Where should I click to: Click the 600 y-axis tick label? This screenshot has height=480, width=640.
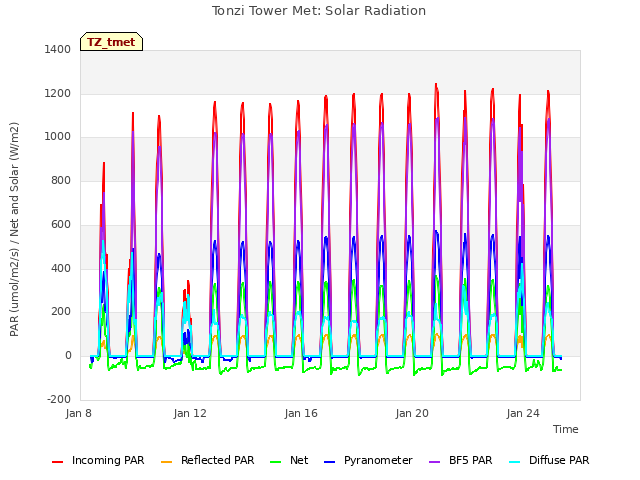point(61,224)
